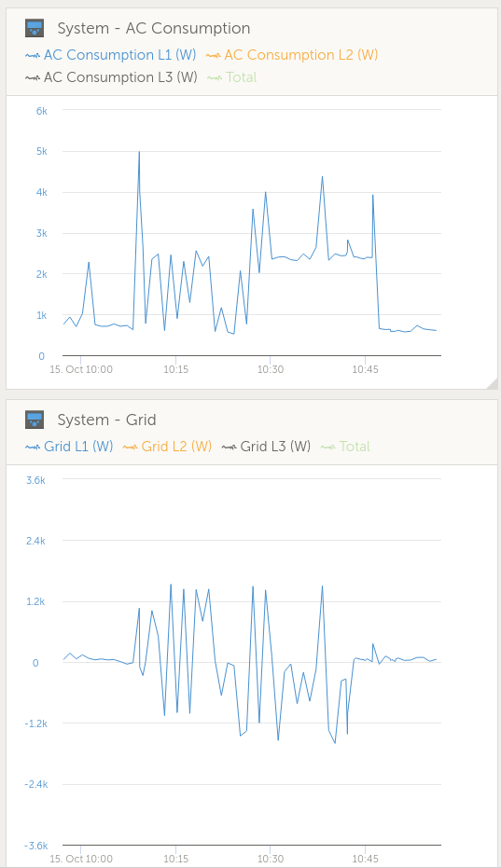
Task: Show Total series in AC Consumption chart
Action: (x=232, y=77)
